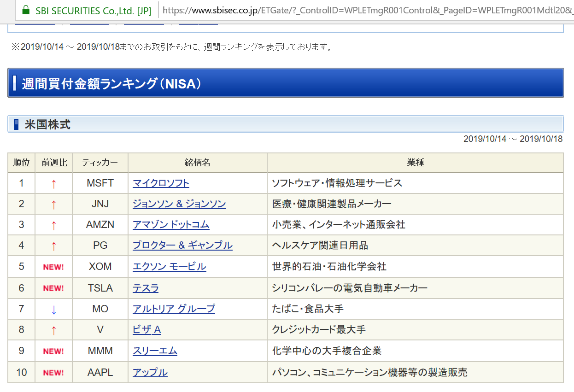Click the TSLA ticker cell
Viewport: 574px width, 392px height.
tap(100, 288)
